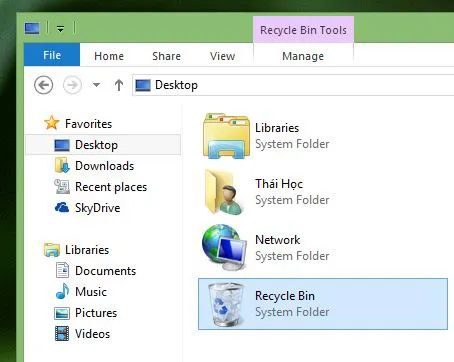Screen dimensions: 454x362
Task: Click System Folder label under Thái Học
Action: [292, 200]
